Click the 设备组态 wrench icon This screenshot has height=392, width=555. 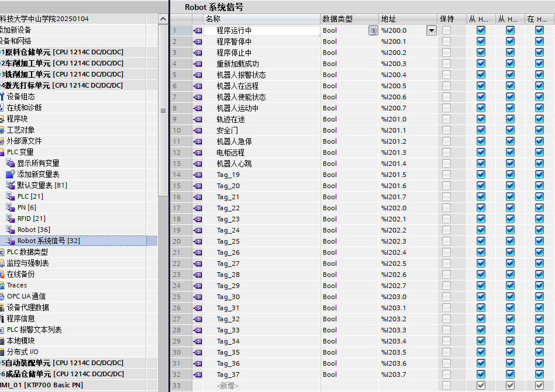click(2, 96)
